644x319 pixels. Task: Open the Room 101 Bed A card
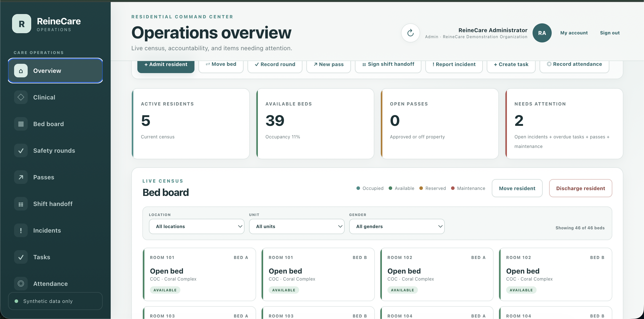coord(199,274)
